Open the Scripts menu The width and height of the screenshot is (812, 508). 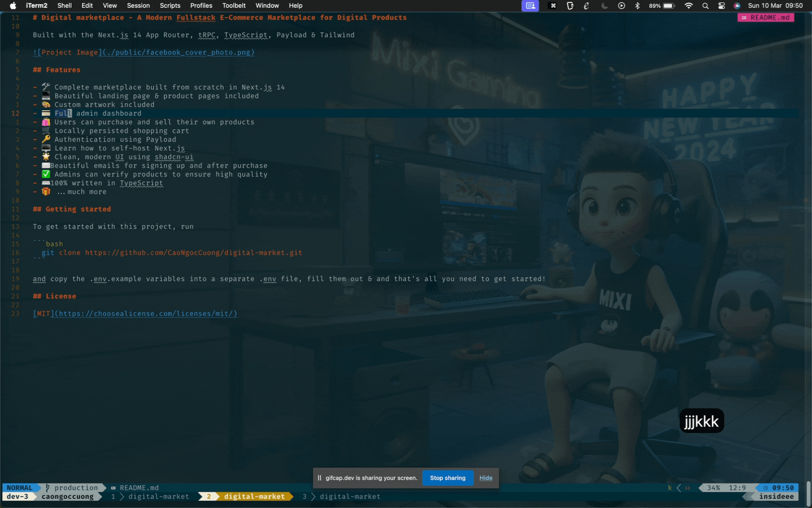tap(170, 6)
